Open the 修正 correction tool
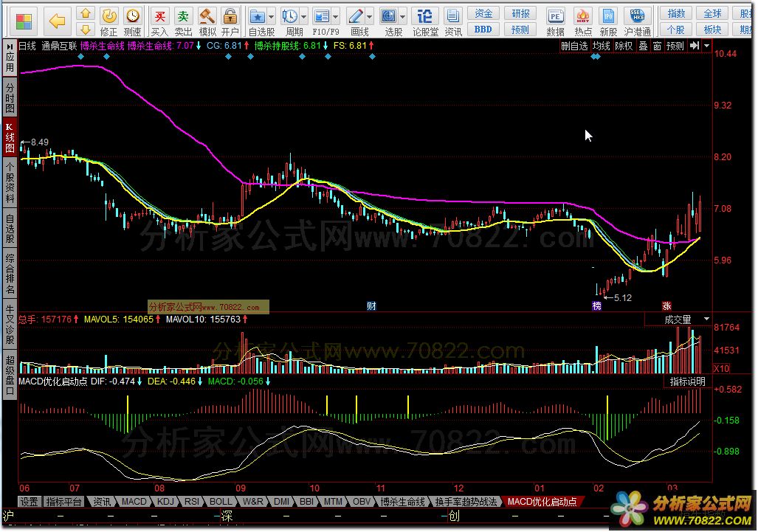Screen dimensions: 758x532 coord(108,22)
